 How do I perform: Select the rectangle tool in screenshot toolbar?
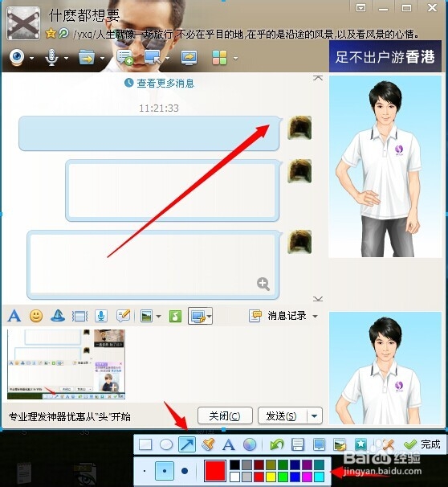(x=145, y=444)
